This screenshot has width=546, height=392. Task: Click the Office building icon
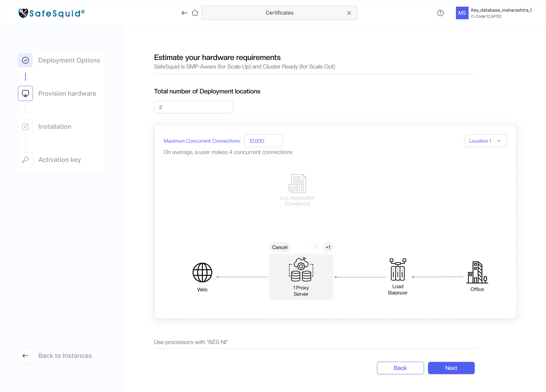click(477, 272)
